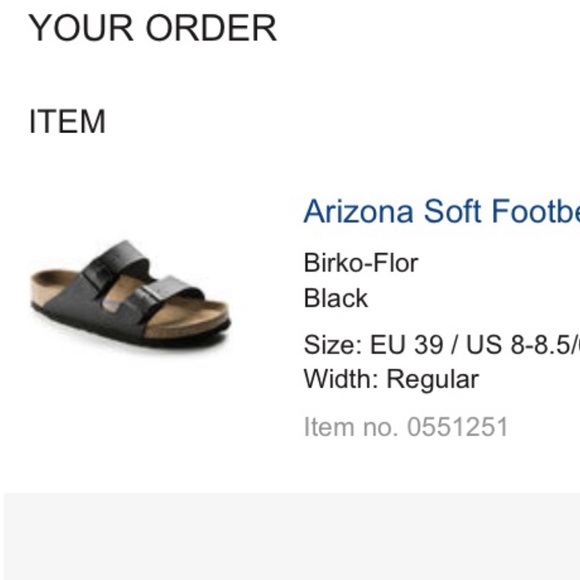Select the Width: Regular line
This screenshot has height=580, width=580.
(391, 379)
